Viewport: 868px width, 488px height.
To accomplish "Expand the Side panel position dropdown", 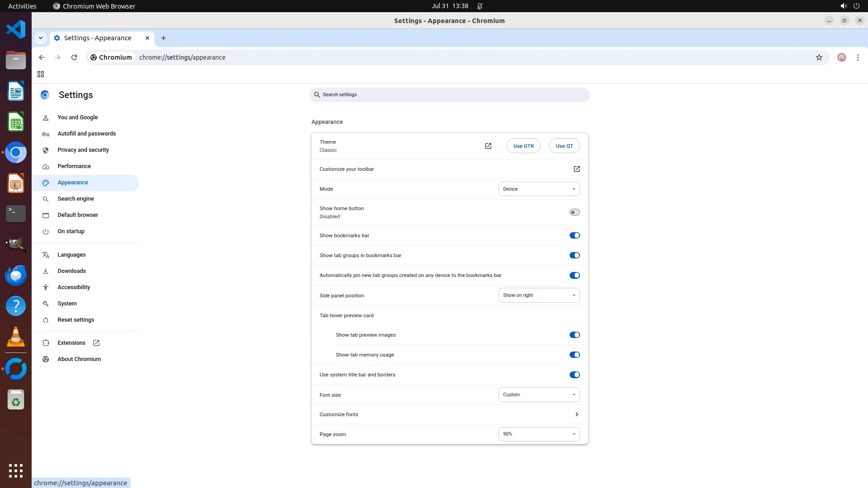I will point(538,295).
